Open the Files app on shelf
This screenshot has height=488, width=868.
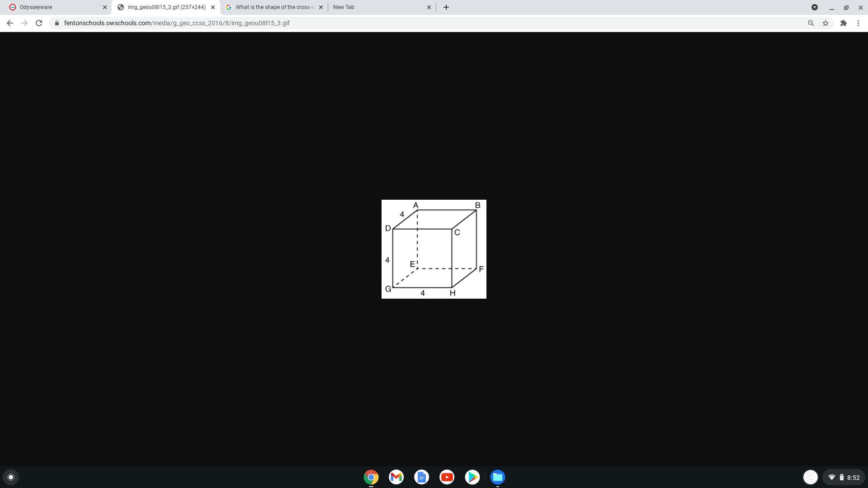(497, 477)
